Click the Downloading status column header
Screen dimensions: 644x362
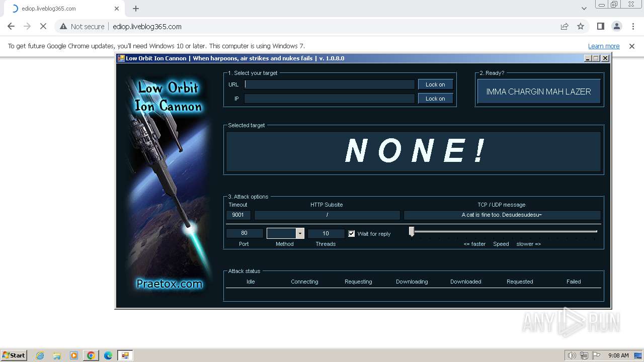[412, 282]
